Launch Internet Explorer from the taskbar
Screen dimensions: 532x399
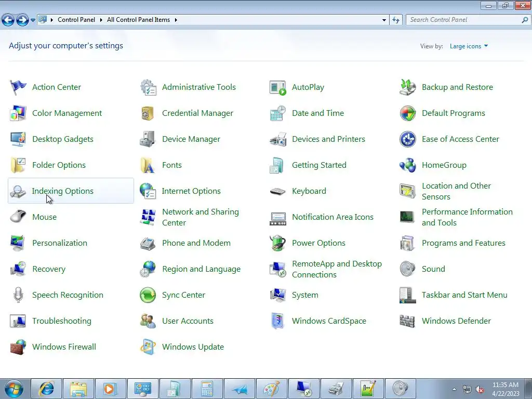tap(46, 389)
